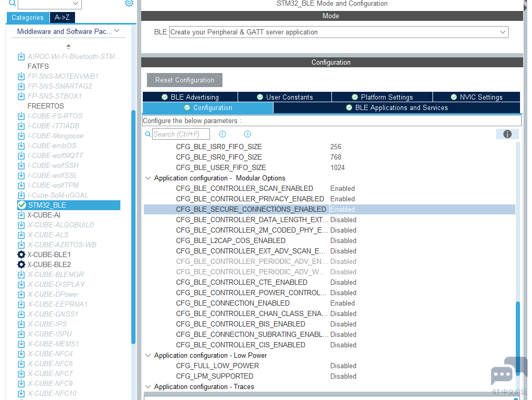The height and width of the screenshot is (400, 532).
Task: Click green check icon of STM32_BLE
Action: point(22,205)
